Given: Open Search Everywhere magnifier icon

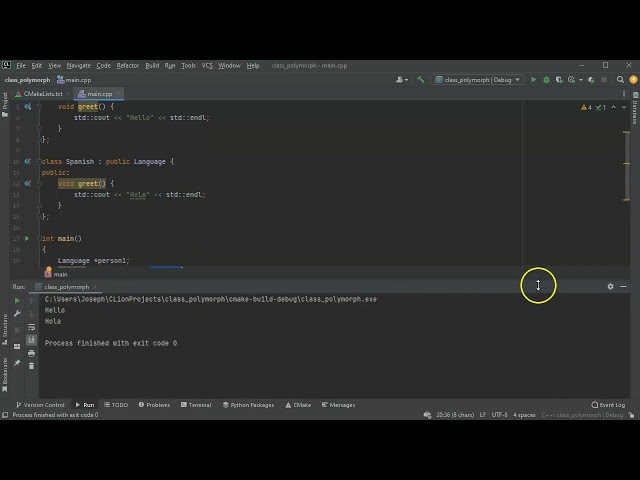Looking at the screenshot, I should [620, 80].
